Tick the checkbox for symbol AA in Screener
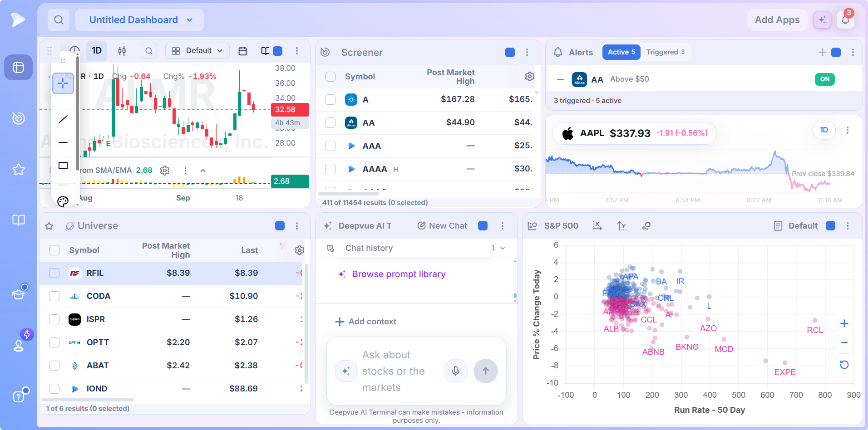 click(330, 123)
